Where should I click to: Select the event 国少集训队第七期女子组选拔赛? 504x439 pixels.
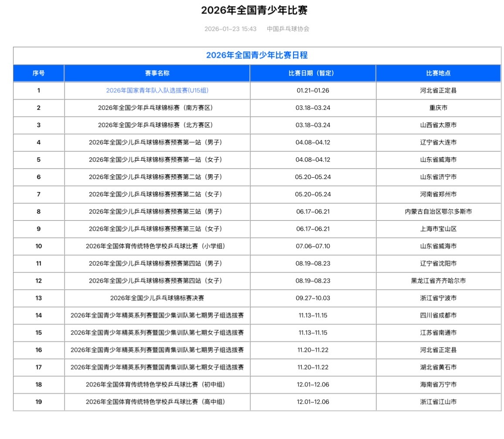point(157,333)
